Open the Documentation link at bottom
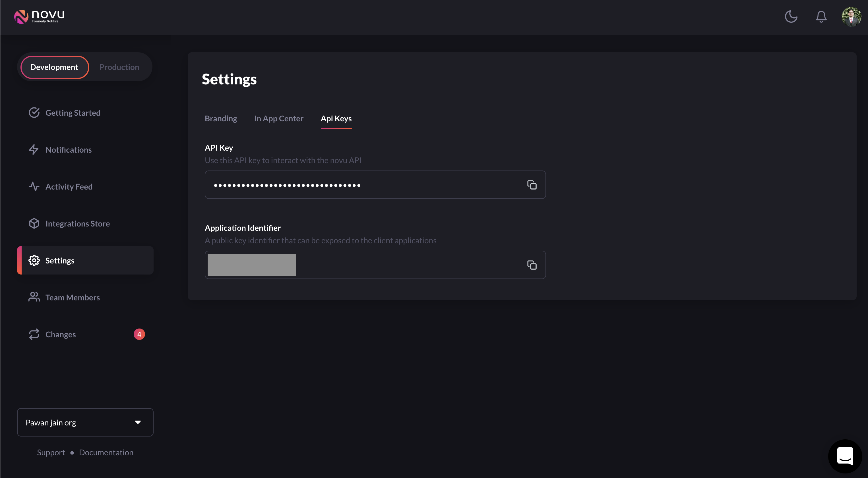The height and width of the screenshot is (478, 868). point(106,452)
